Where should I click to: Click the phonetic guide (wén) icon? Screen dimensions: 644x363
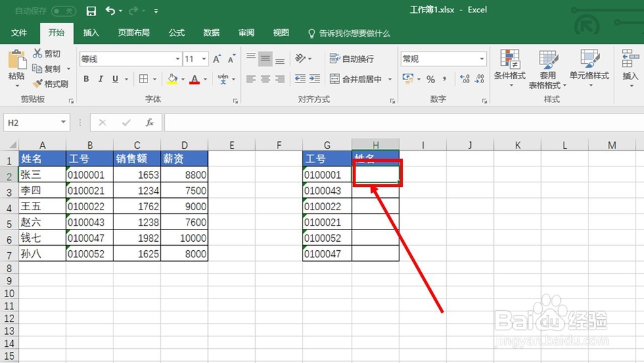pos(223,79)
